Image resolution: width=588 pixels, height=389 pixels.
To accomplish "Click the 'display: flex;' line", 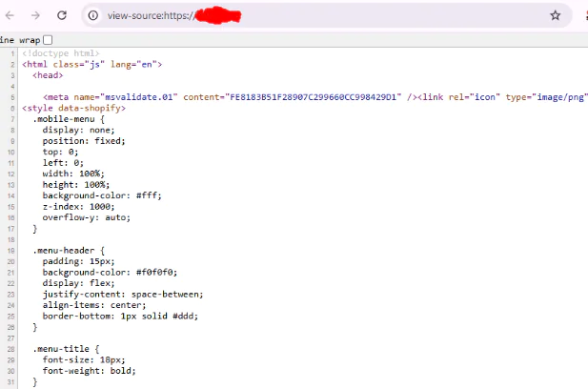I will (x=78, y=283).
